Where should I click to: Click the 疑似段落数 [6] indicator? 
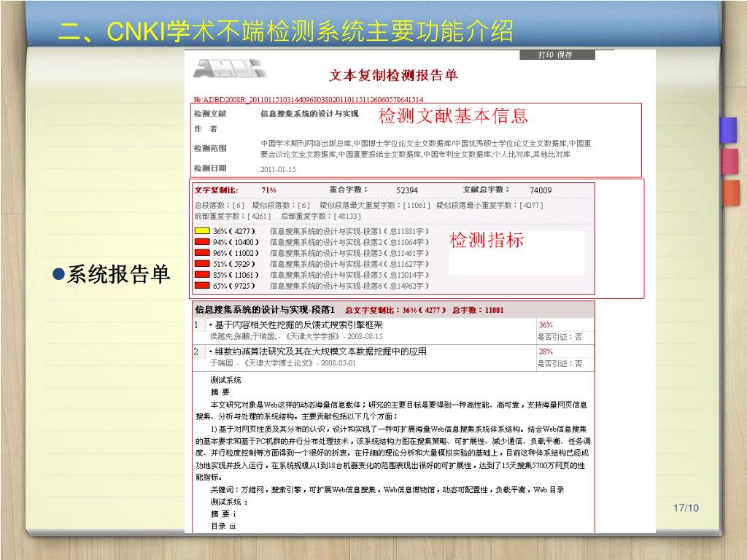(x=281, y=205)
